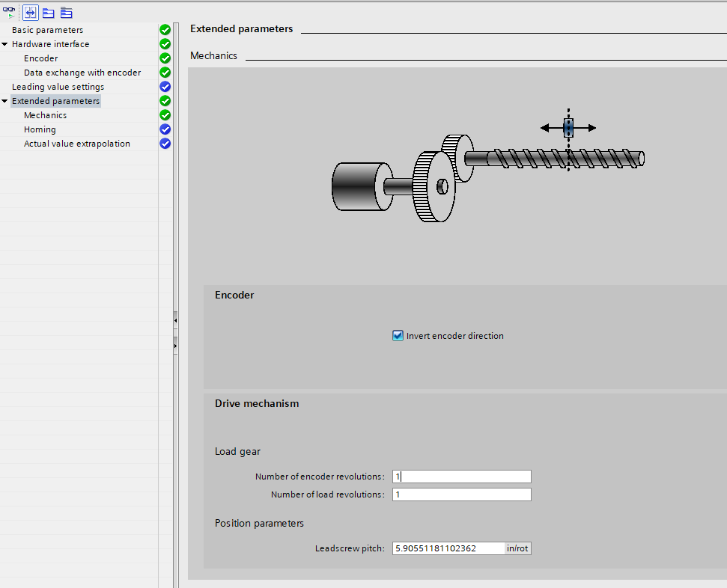Click Number of encoder revolutions field
The width and height of the screenshot is (727, 588).
click(461, 477)
